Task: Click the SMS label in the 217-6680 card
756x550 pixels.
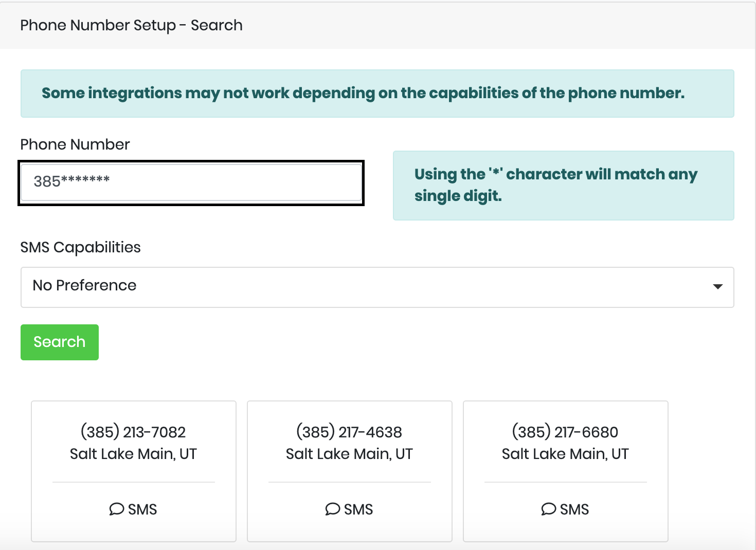Action: 574,509
